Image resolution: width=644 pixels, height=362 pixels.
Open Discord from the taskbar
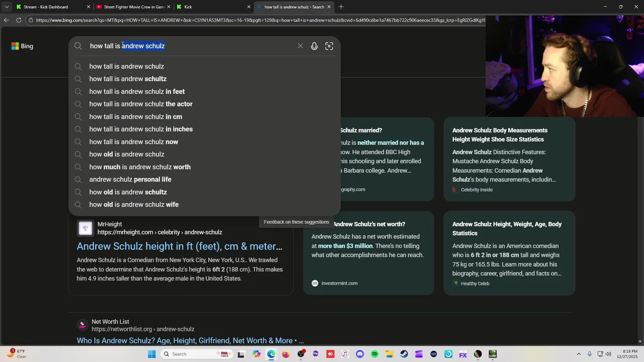360,354
